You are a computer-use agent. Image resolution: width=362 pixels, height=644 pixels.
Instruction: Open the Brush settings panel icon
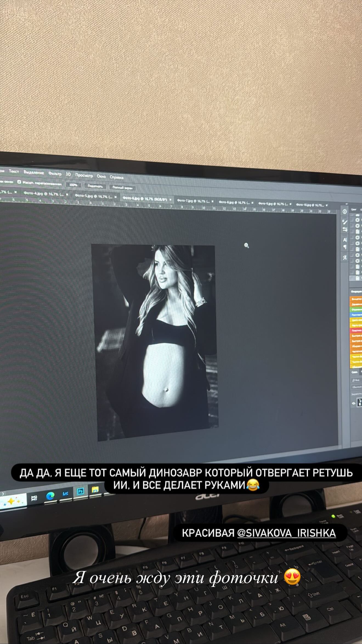tap(345, 222)
